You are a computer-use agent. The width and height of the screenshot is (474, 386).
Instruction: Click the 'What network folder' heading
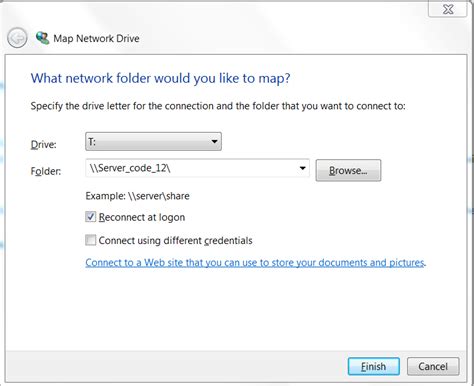[x=160, y=78]
